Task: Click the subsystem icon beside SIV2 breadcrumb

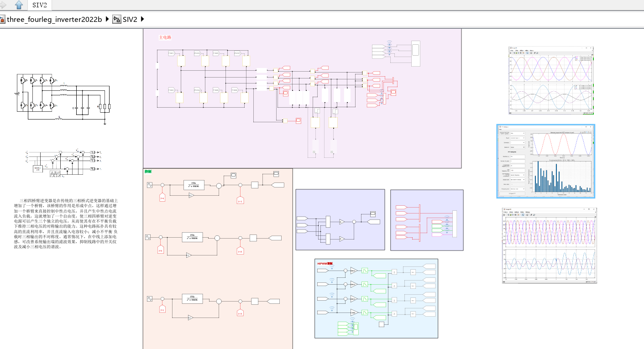Action: click(x=117, y=19)
